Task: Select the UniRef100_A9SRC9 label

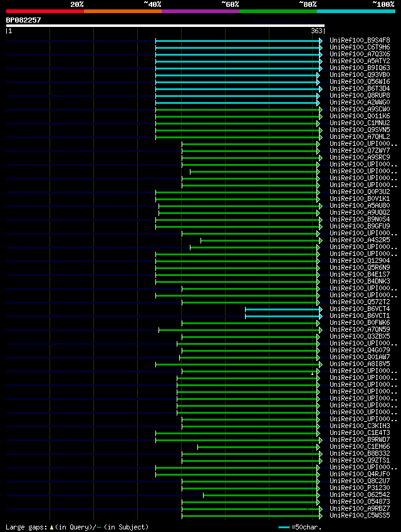Action: (x=360, y=157)
